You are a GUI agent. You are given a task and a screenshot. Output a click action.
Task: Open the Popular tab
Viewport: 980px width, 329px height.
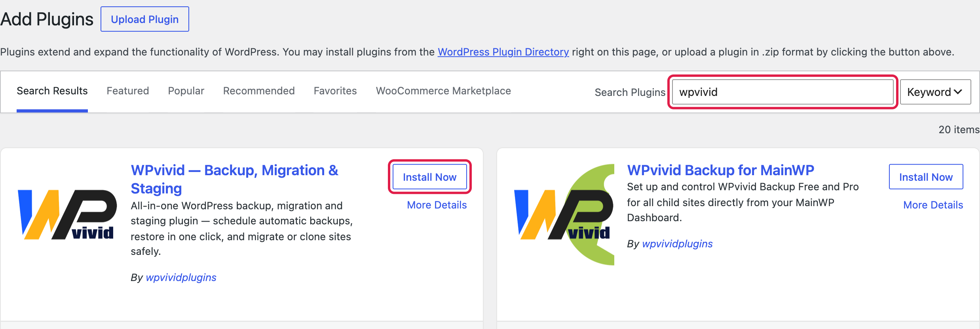[x=186, y=91]
